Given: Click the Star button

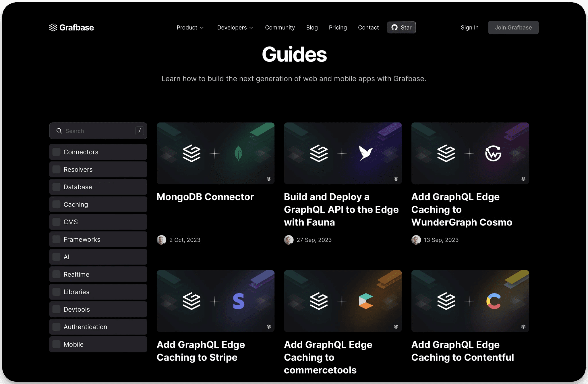Looking at the screenshot, I should [401, 28].
